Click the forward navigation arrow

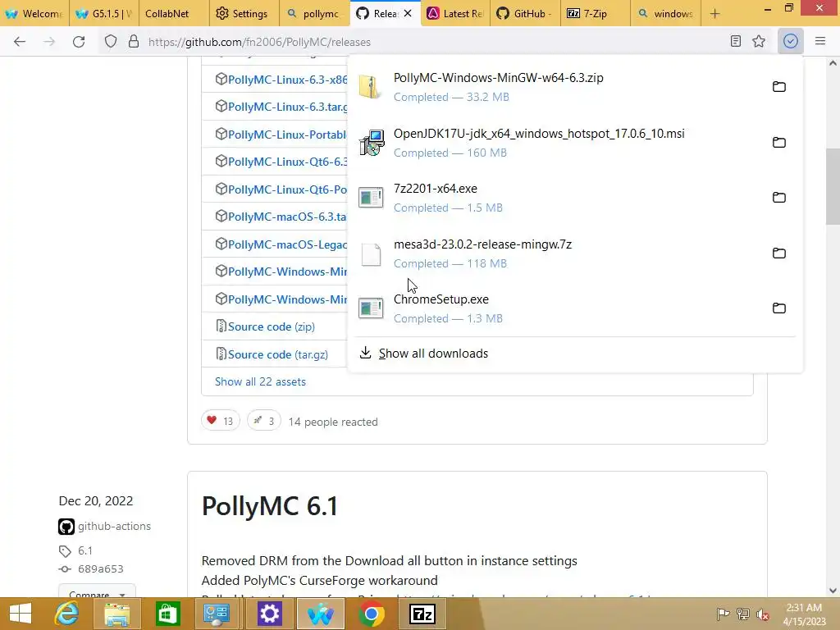49,42
